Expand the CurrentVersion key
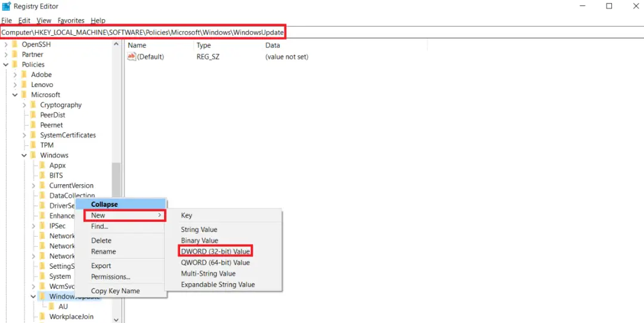This screenshot has height=323, width=644. [x=33, y=185]
